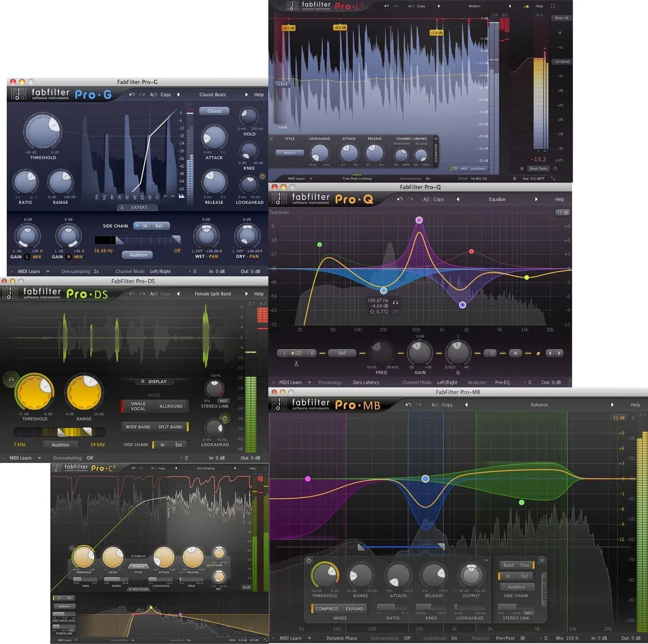The height and width of the screenshot is (644, 648).
Task: Select stereo placement option in Pro-Q band
Action: (x=298, y=353)
